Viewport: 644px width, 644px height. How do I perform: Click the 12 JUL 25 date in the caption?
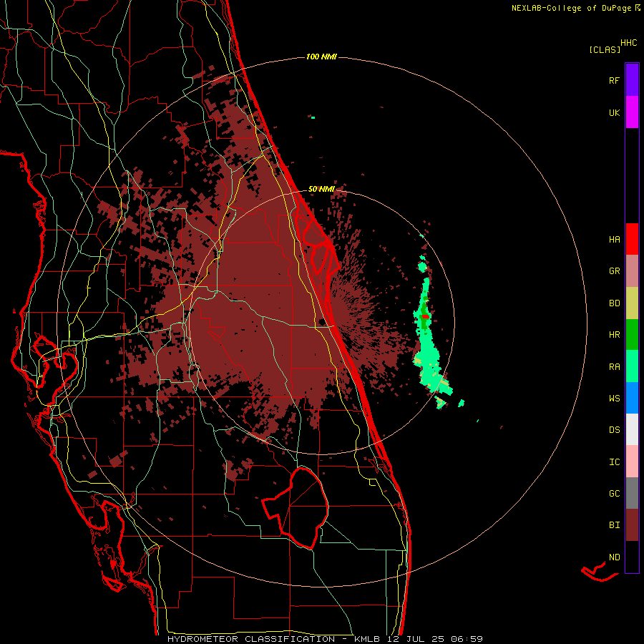[x=416, y=639]
